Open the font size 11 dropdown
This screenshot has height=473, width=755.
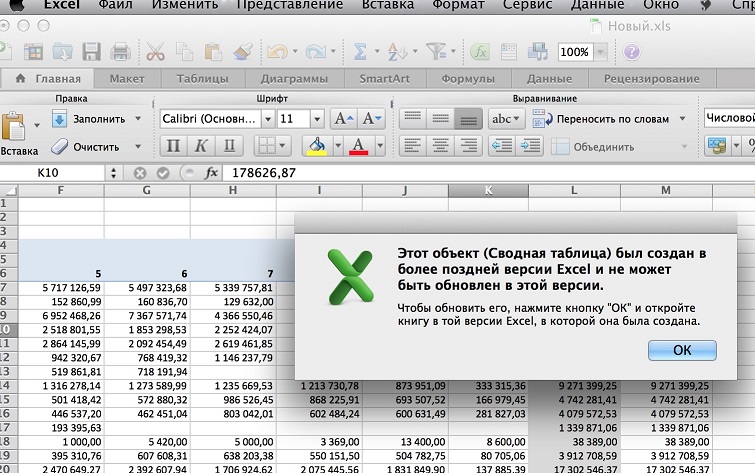point(317,118)
